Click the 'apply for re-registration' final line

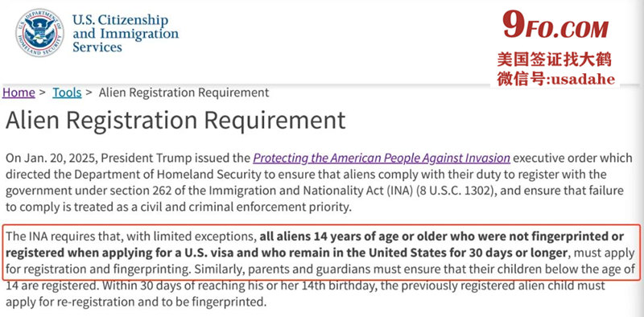(136, 303)
